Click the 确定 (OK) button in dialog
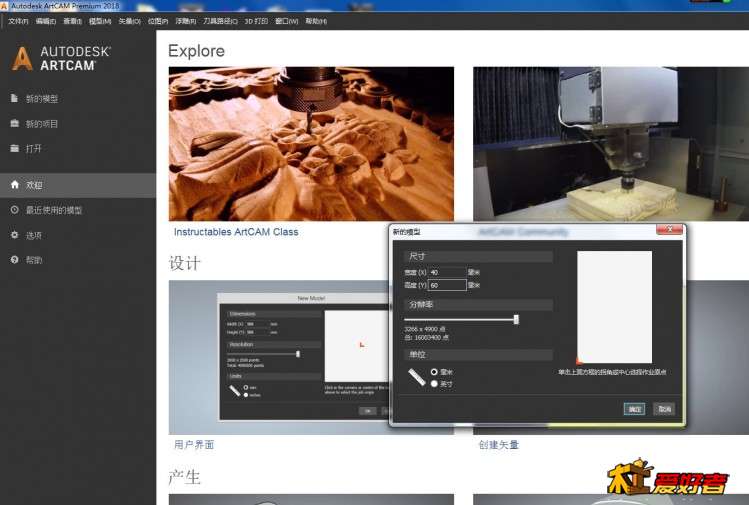 (x=634, y=409)
